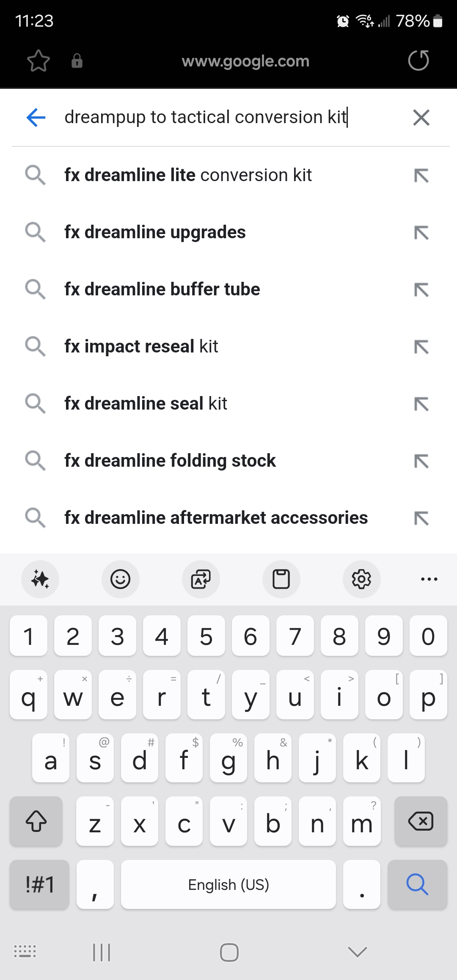Tap the bookmark star icon
The image size is (457, 980).
click(39, 61)
